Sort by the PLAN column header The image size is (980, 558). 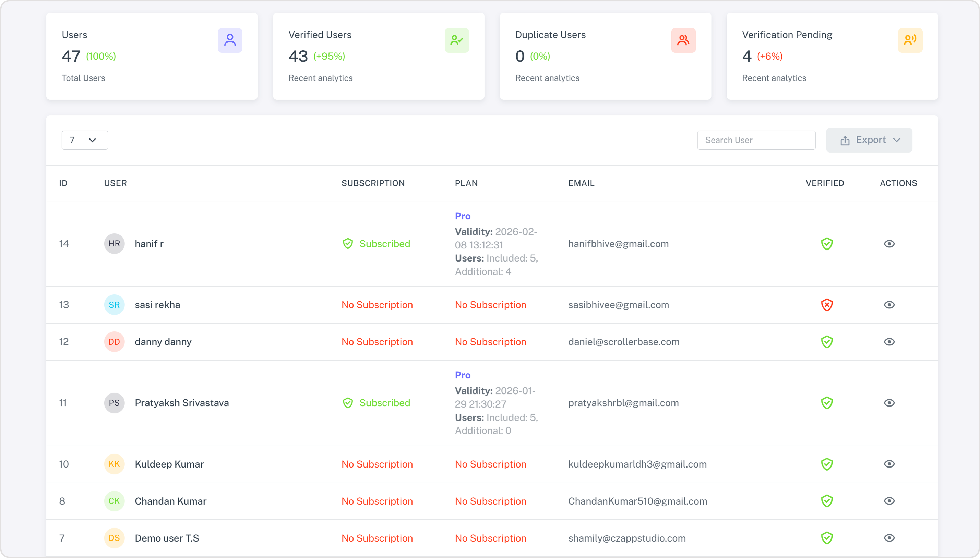[466, 183]
